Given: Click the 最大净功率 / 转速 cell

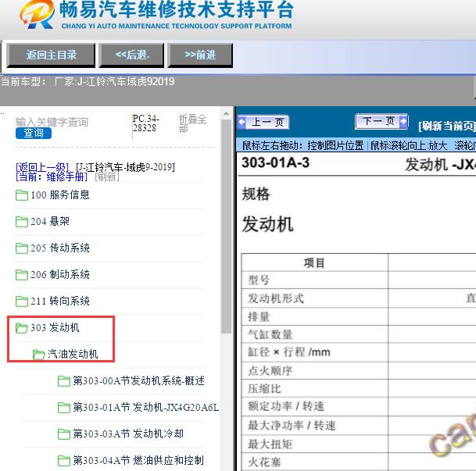Looking at the screenshot, I should [292, 426].
